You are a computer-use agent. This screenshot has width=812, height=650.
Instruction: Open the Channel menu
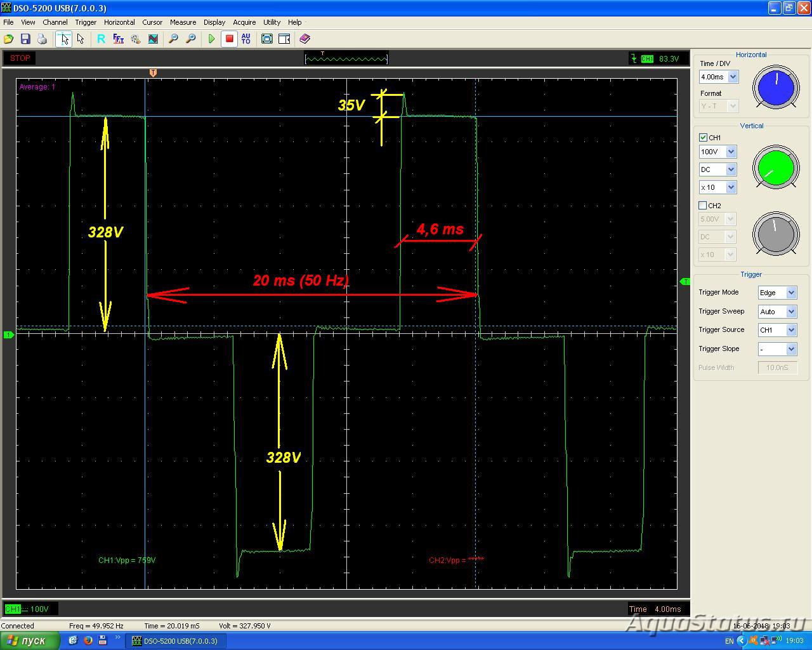pos(55,22)
